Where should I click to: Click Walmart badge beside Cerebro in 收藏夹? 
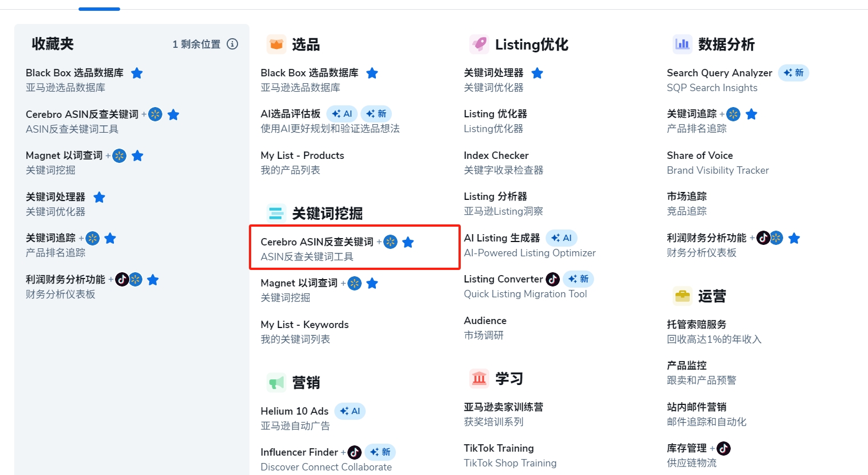[x=155, y=114]
